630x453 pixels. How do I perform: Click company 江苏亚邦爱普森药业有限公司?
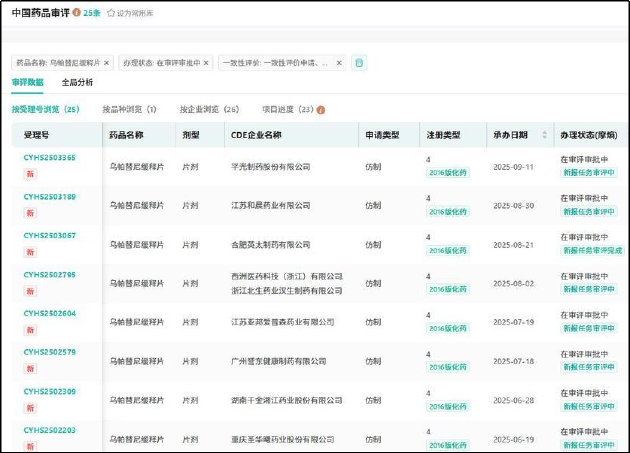coord(282,322)
